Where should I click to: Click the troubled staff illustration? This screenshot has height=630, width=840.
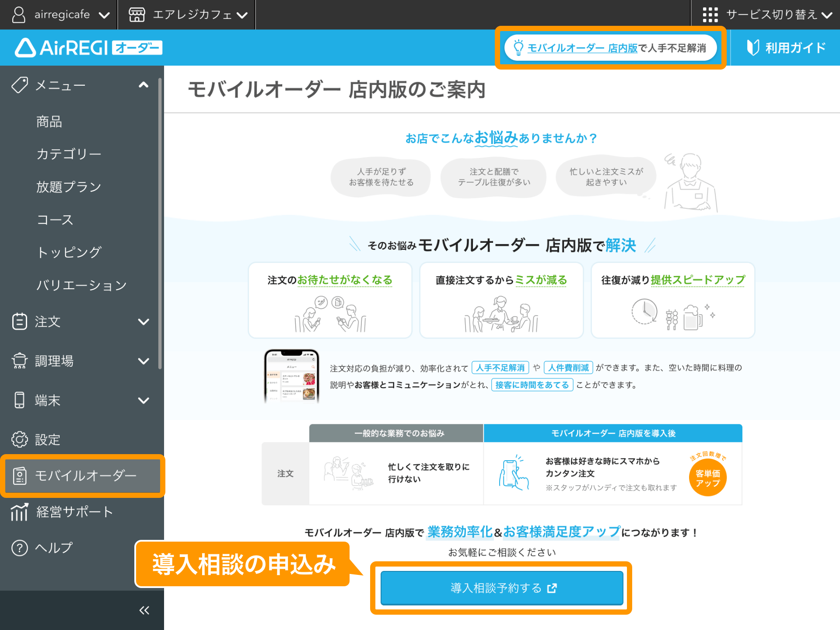(x=690, y=183)
